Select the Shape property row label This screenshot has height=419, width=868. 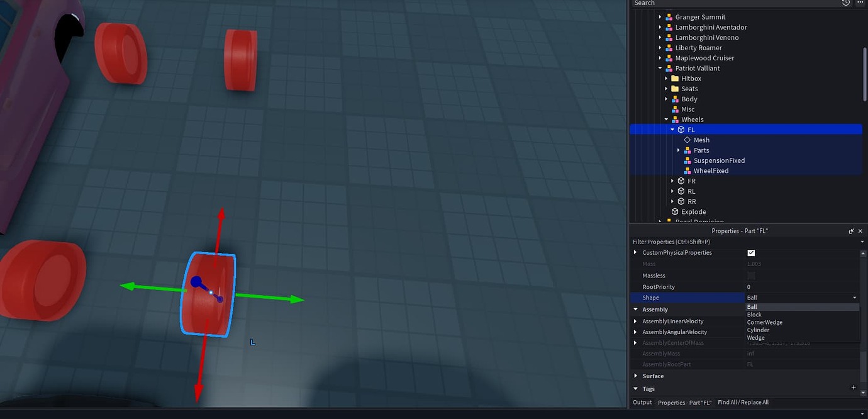(651, 298)
